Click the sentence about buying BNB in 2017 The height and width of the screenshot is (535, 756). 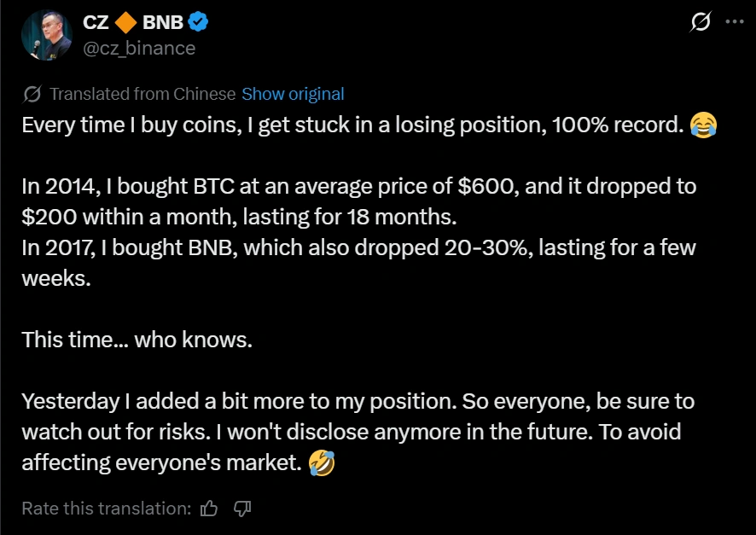tap(256, 247)
